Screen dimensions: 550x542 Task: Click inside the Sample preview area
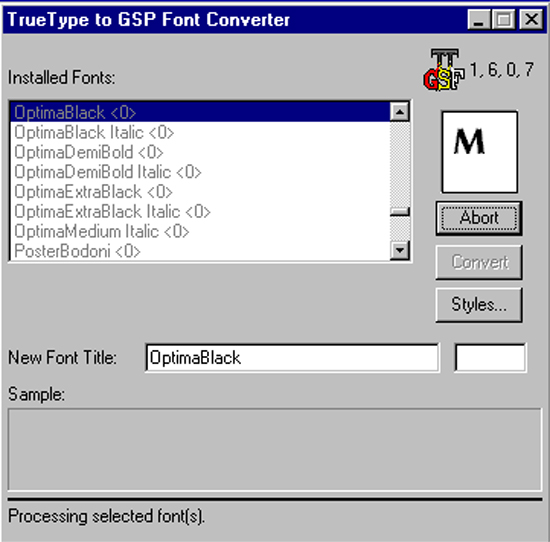click(x=275, y=450)
